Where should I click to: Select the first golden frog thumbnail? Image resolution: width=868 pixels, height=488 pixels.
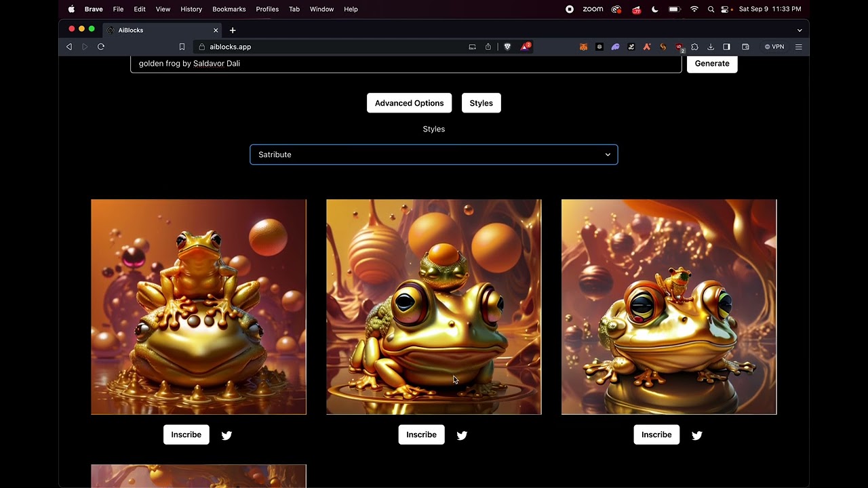[x=199, y=307]
